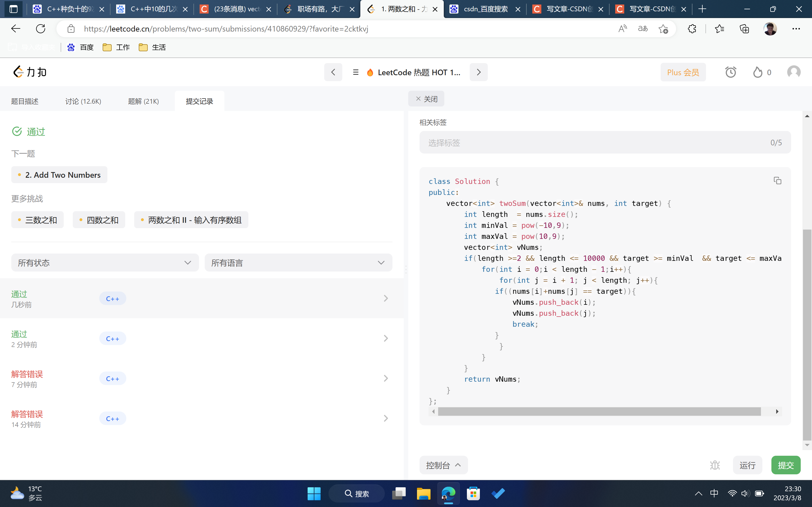
Task: Expand the 所有语言 language dropdown
Action: 298,263
